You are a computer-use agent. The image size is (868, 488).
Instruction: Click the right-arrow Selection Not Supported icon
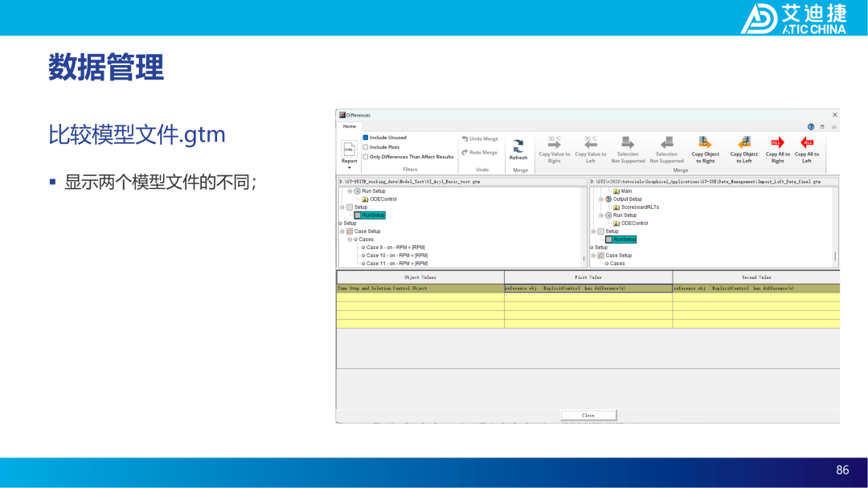tap(628, 143)
